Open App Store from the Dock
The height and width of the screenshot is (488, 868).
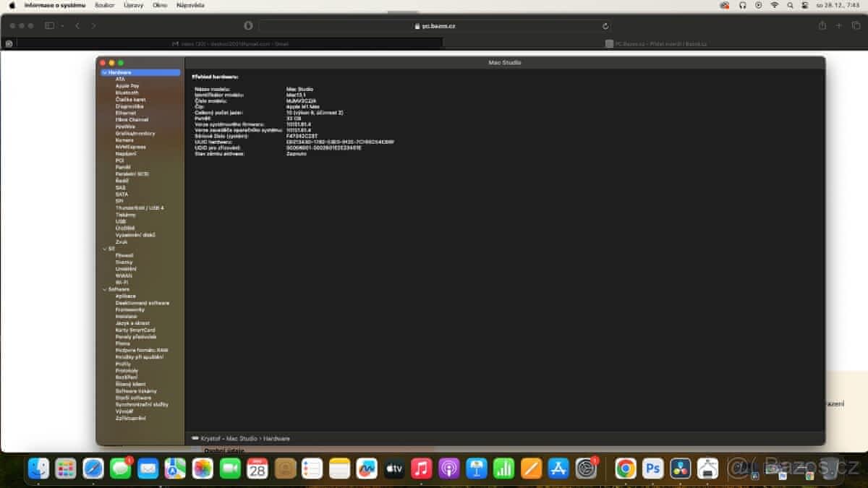558,468
